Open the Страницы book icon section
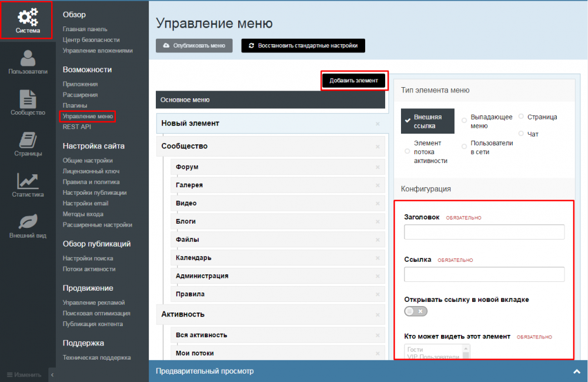588x382 pixels. (28, 144)
